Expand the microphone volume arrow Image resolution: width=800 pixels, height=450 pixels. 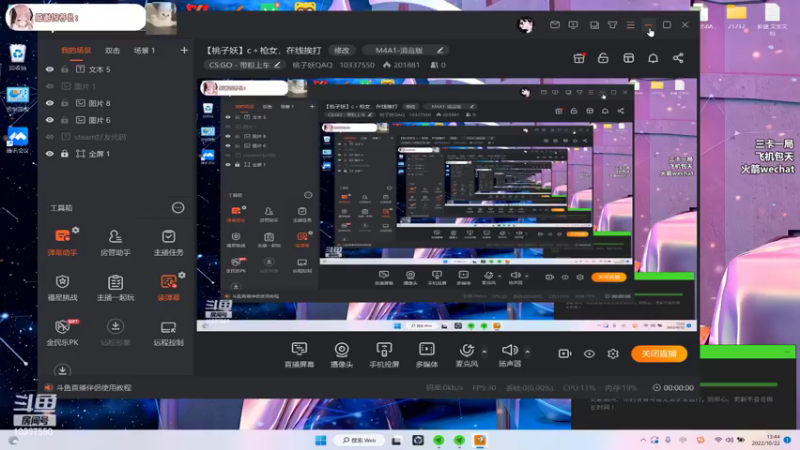point(484,352)
